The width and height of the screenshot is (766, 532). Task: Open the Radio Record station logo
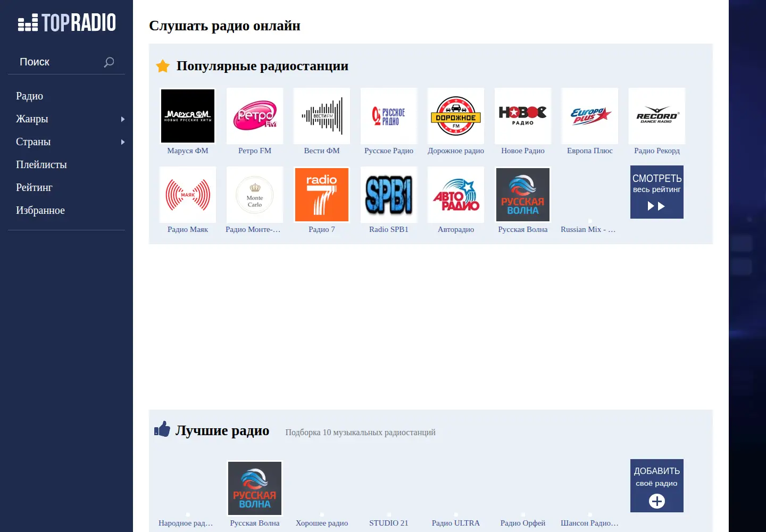pyautogui.click(x=657, y=116)
